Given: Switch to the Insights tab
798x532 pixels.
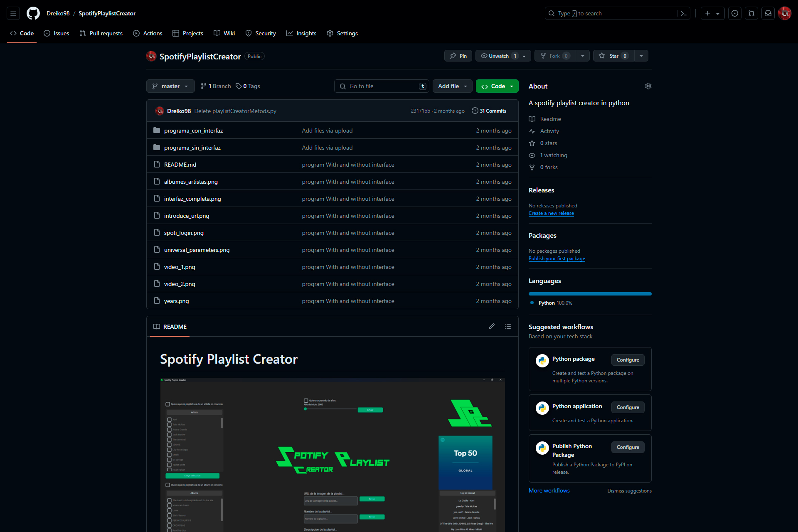Looking at the screenshot, I should point(301,33).
